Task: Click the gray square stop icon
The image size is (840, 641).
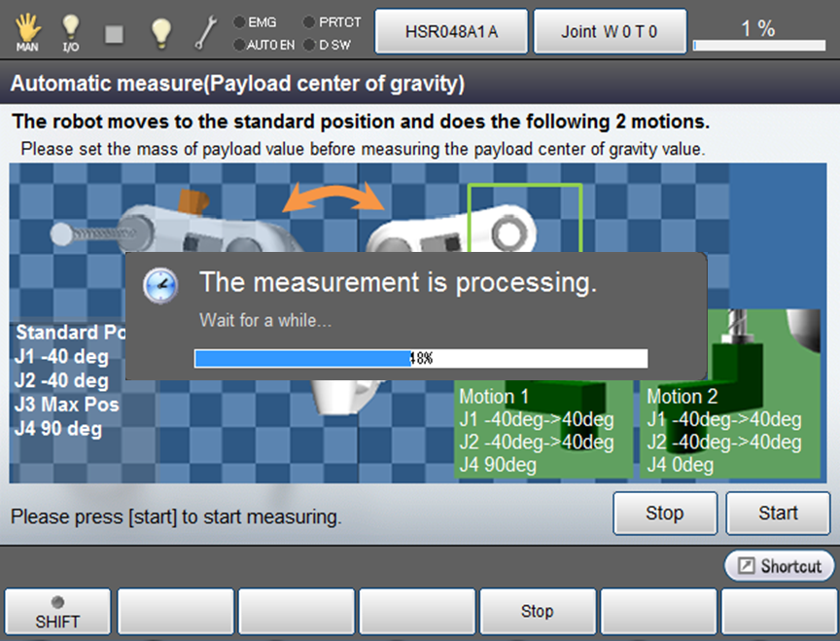Action: (x=115, y=33)
